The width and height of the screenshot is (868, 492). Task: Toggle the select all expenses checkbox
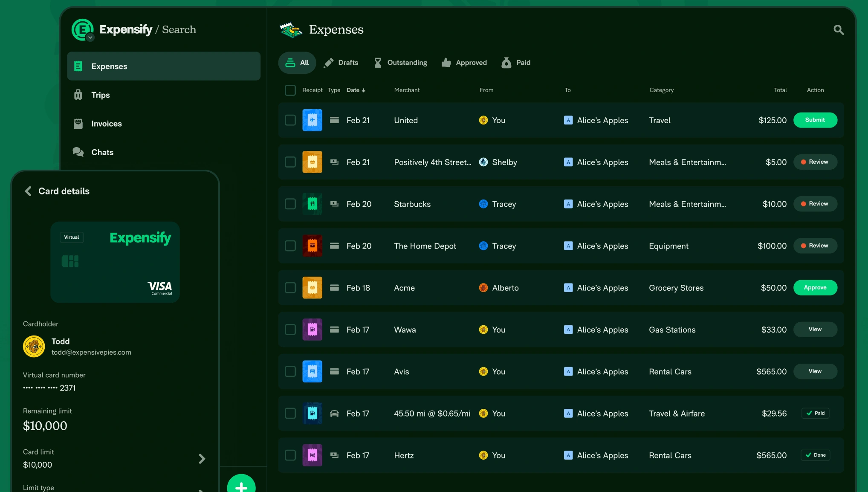pyautogui.click(x=290, y=90)
